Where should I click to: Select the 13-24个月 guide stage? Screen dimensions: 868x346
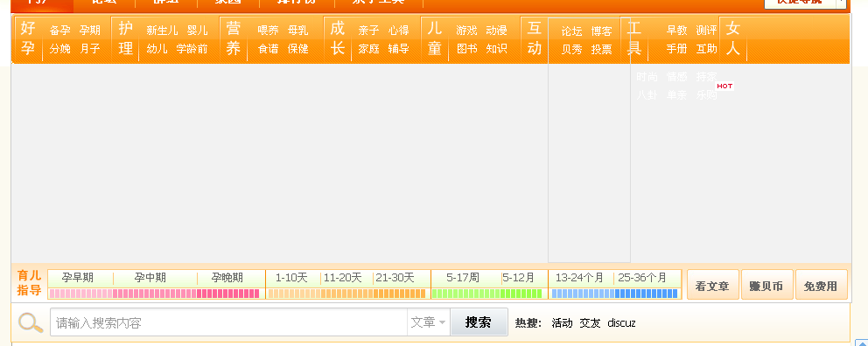coord(579,278)
